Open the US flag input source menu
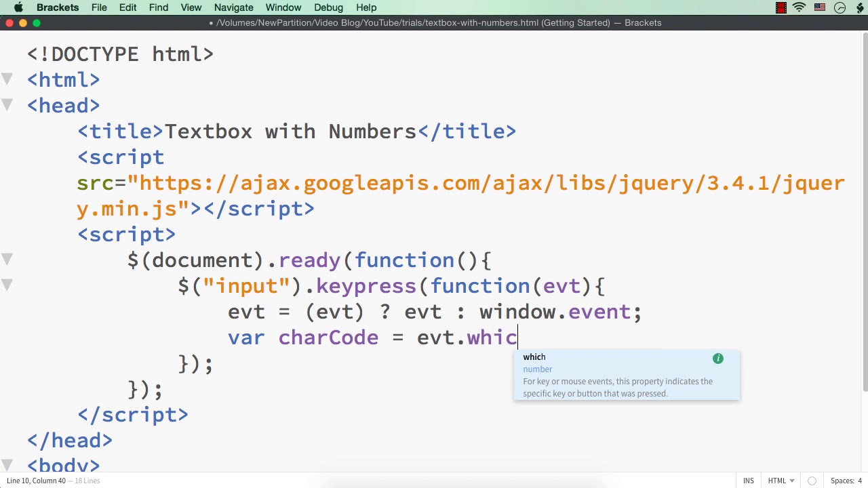 (820, 7)
